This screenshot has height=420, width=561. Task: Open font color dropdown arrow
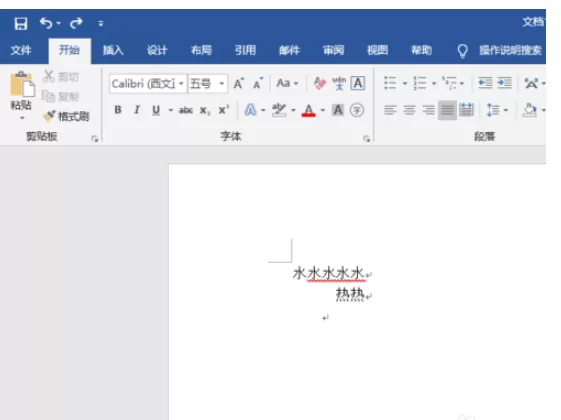[323, 110]
